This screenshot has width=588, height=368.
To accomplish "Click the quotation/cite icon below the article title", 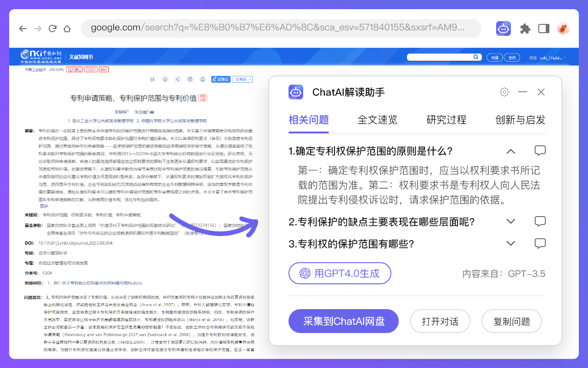I will (153, 79).
